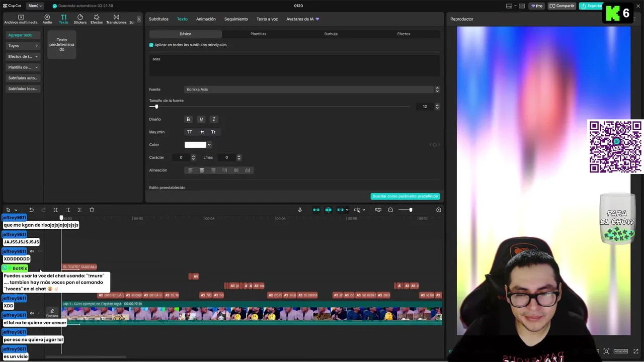Align text to the center
This screenshot has width=644, height=362.
click(202, 170)
